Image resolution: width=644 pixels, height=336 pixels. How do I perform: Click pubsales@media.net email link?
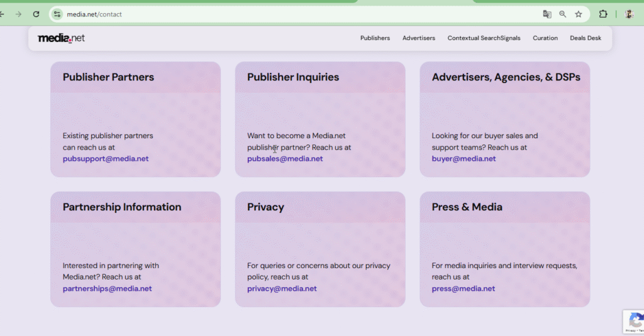click(x=285, y=159)
